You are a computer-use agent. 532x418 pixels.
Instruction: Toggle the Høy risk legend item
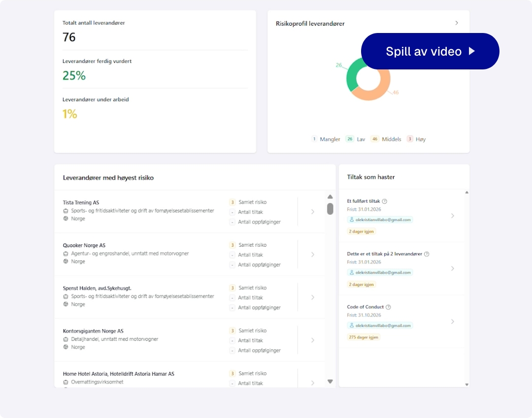[x=416, y=139]
